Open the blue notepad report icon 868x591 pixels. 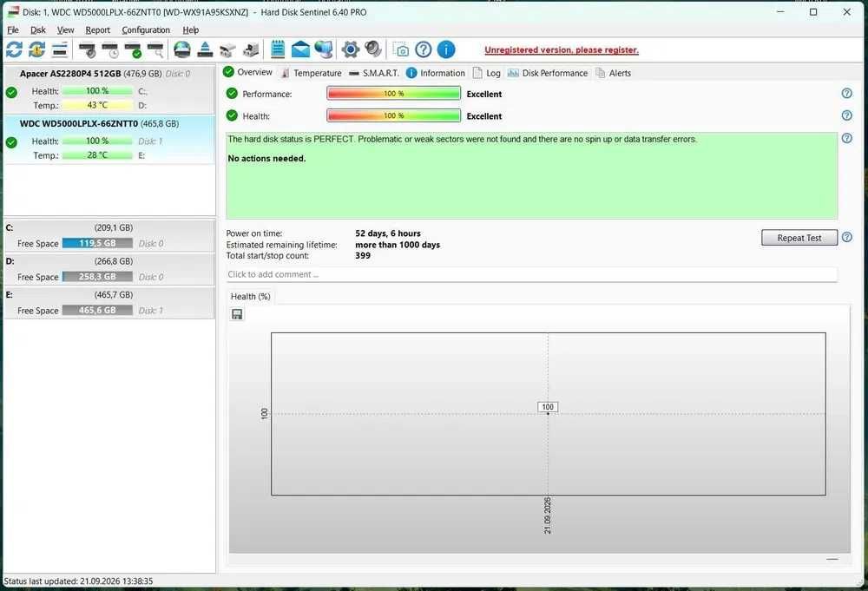278,49
